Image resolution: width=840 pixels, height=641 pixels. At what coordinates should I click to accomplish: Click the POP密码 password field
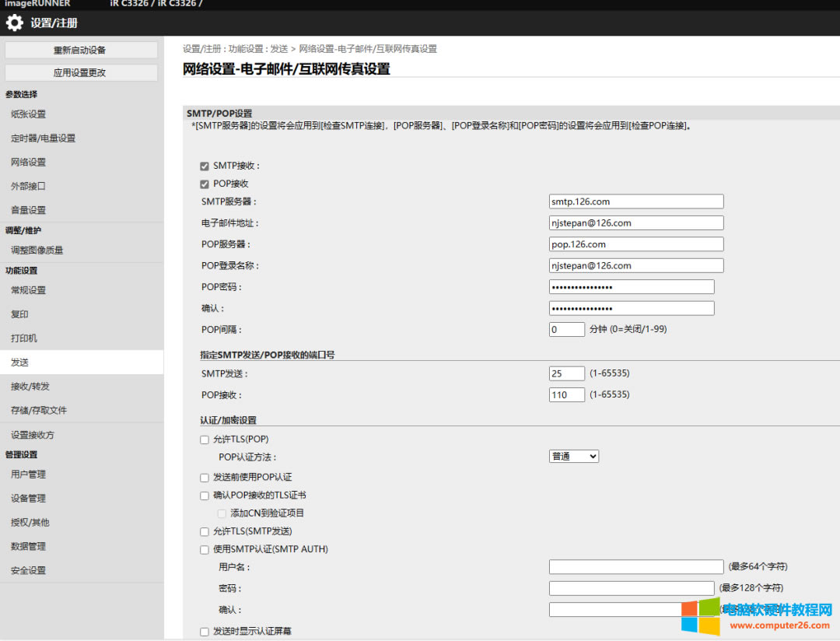coord(631,287)
